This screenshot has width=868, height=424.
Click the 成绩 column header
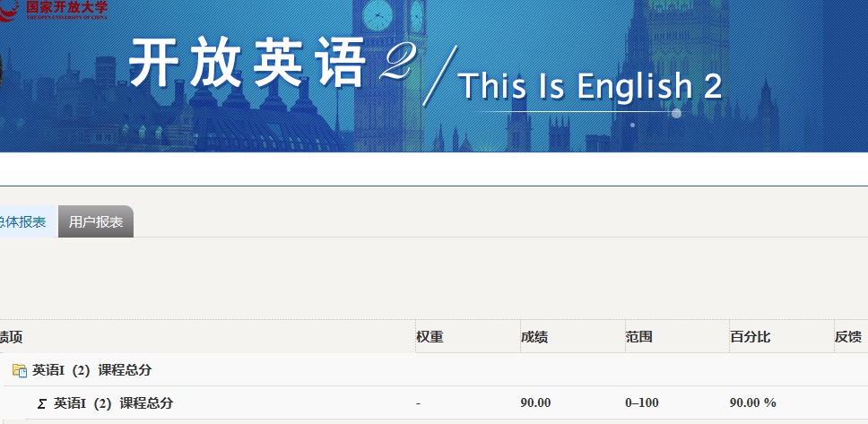coord(534,336)
